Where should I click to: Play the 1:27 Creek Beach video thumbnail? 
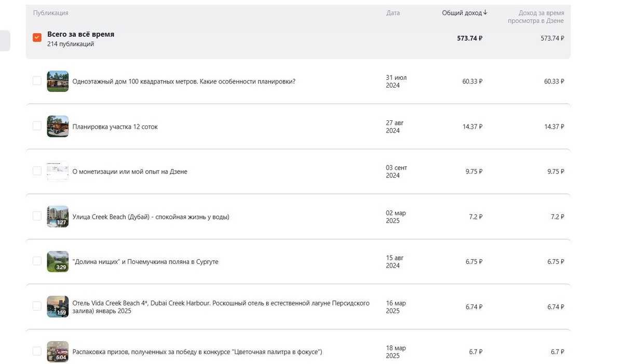tap(58, 216)
